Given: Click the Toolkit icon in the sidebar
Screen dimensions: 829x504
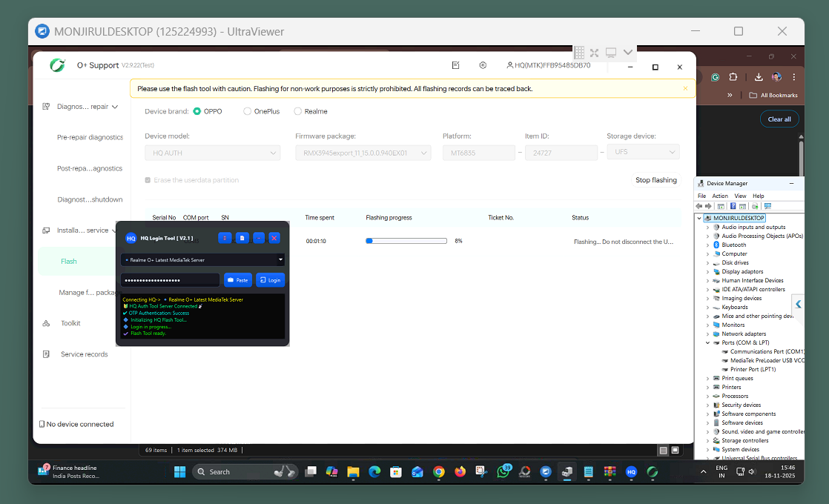Looking at the screenshot, I should click(x=46, y=323).
